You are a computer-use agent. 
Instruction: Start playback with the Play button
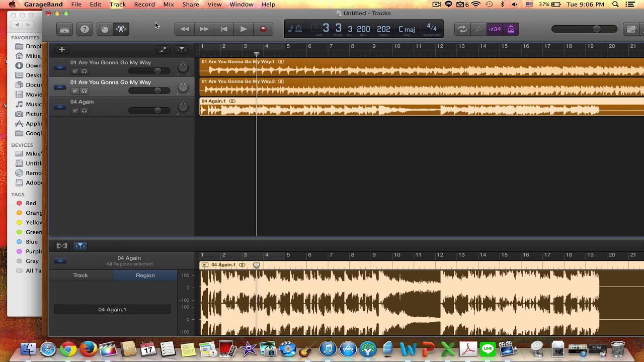[244, 29]
